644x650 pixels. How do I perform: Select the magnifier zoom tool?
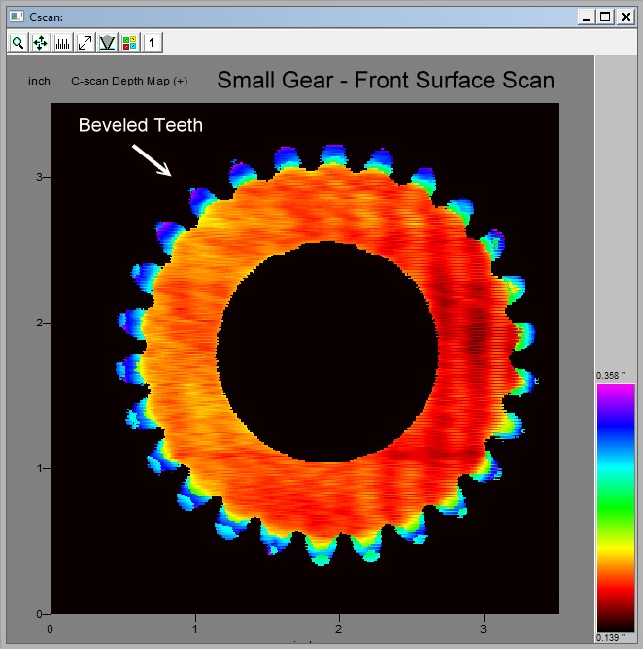point(17,43)
